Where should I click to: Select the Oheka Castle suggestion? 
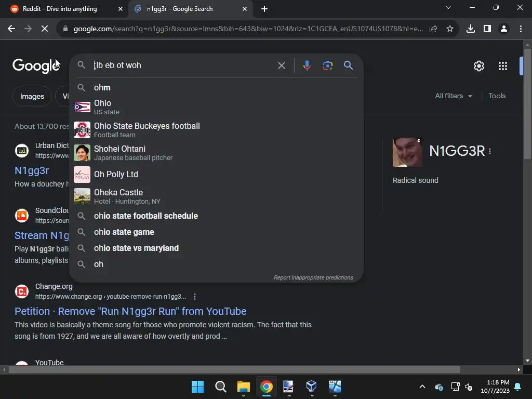pyautogui.click(x=216, y=196)
